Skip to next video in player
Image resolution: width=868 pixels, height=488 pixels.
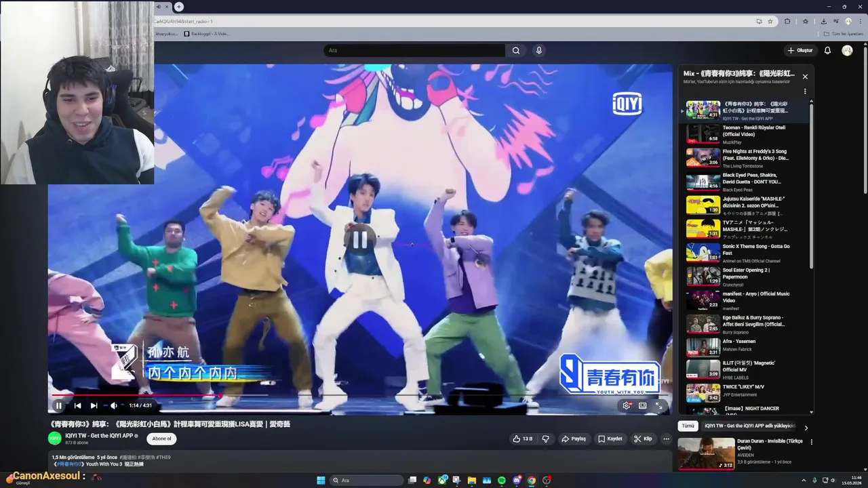pos(94,405)
